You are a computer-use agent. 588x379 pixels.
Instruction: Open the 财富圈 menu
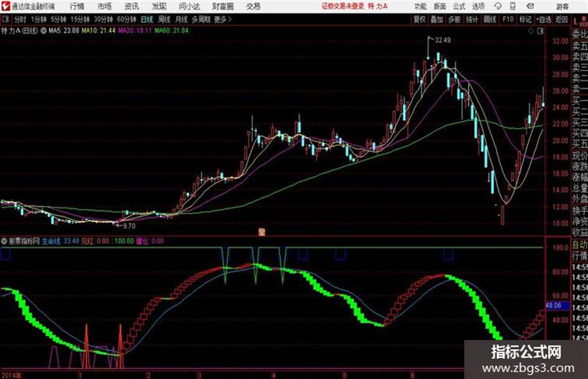pos(223,6)
